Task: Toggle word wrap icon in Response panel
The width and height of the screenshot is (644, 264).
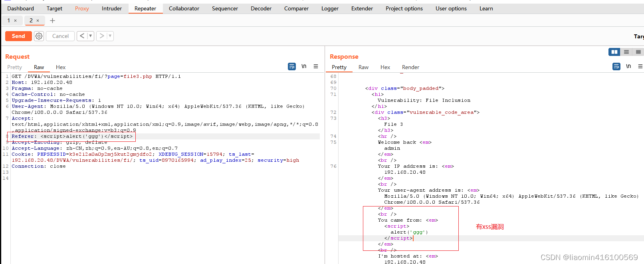Action: 616,66
